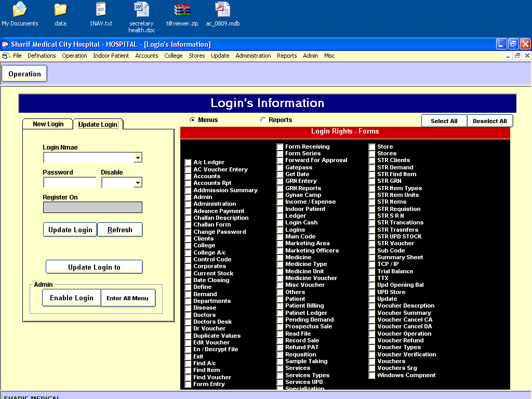532x399 pixels.
Task: Minimize the inner MDI child window
Action: (508, 56)
